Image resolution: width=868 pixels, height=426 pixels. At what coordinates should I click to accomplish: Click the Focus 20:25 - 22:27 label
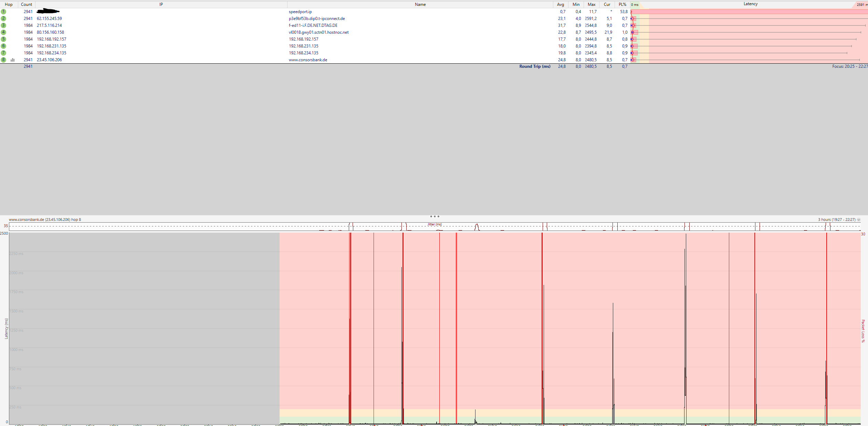[849, 66]
